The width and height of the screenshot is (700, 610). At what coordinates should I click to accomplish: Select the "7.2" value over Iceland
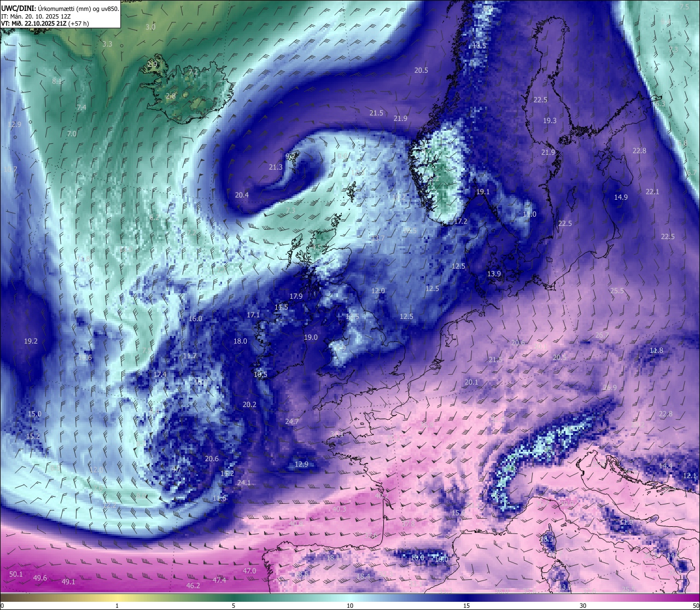pyautogui.click(x=193, y=72)
